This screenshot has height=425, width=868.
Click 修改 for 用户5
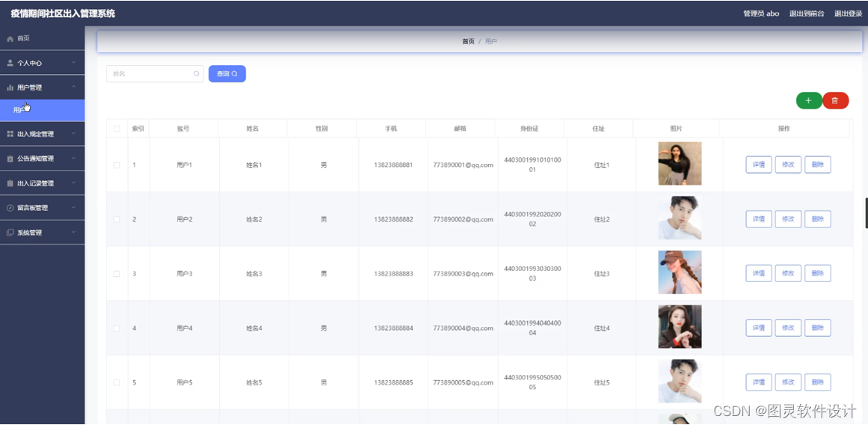tap(788, 382)
